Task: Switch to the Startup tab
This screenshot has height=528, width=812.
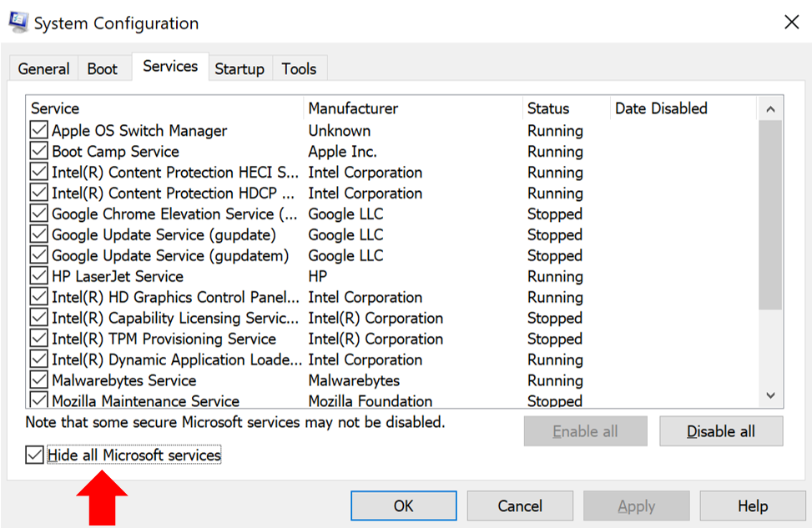Action: point(240,69)
